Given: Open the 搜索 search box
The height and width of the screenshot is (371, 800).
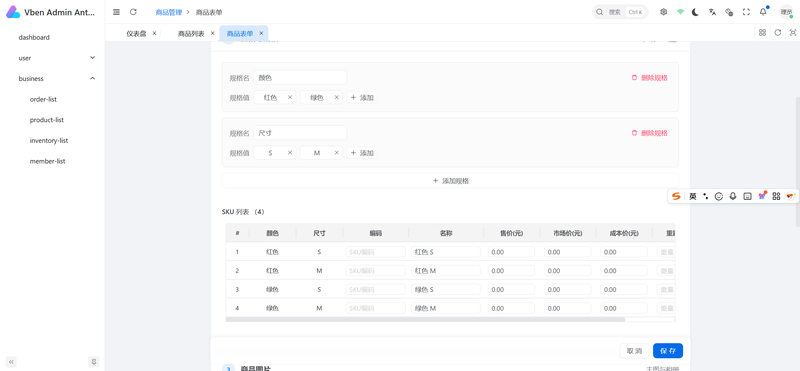Looking at the screenshot, I should 620,12.
